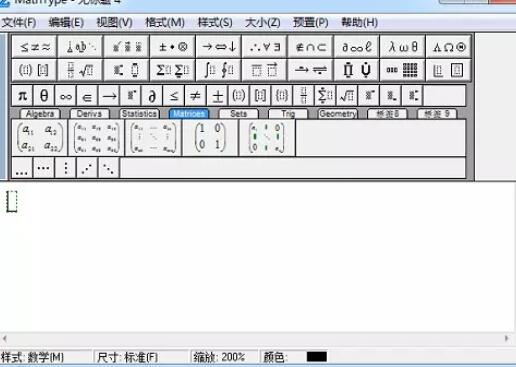Open the labeled arrow templates palette

tap(311, 70)
